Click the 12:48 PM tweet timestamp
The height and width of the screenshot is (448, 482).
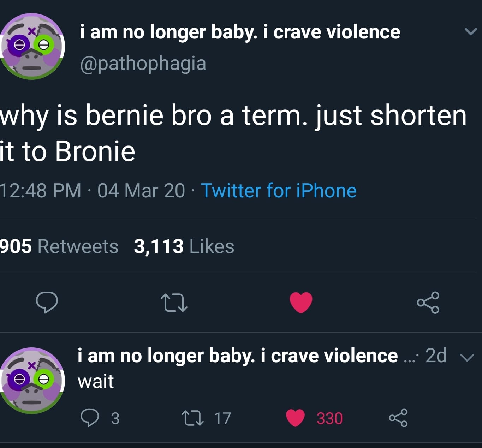pos(41,191)
